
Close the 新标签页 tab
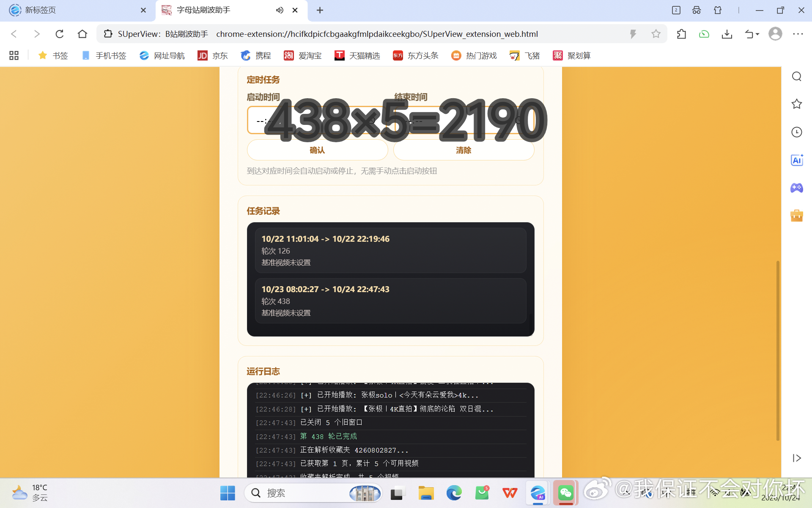[143, 10]
